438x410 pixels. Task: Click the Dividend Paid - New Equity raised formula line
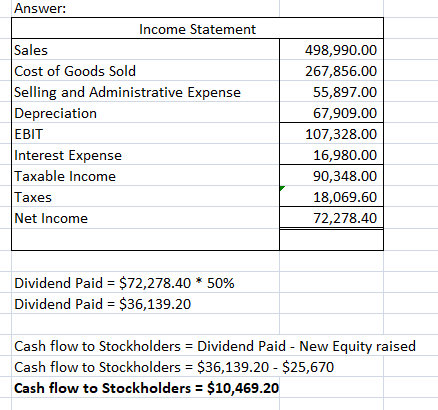[215, 346]
